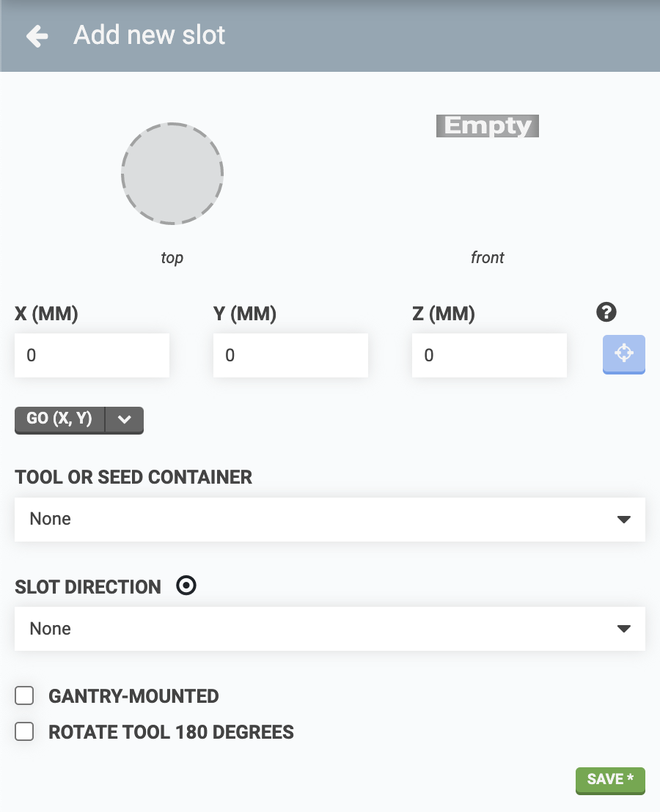Click the Add new slot header title
660x812 pixels.
[150, 35]
